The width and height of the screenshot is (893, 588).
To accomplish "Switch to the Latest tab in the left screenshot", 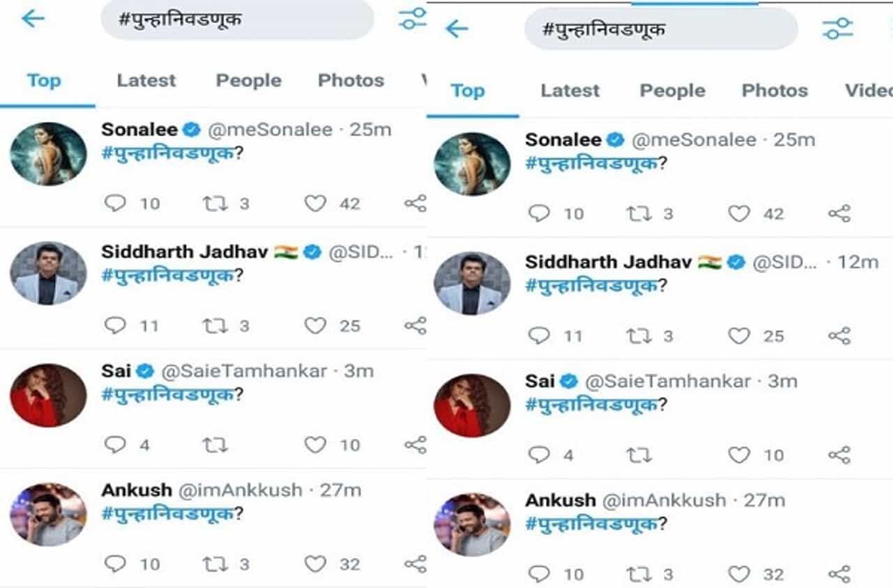I will pos(147,80).
